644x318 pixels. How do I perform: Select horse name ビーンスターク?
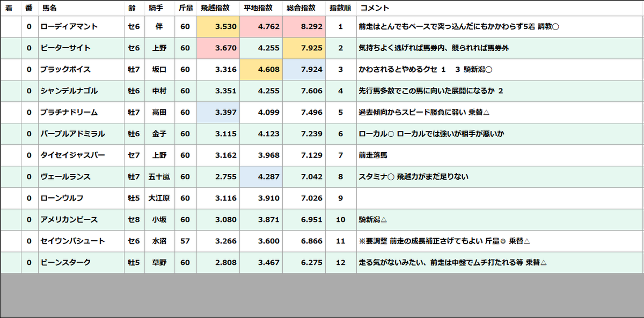tap(65, 263)
